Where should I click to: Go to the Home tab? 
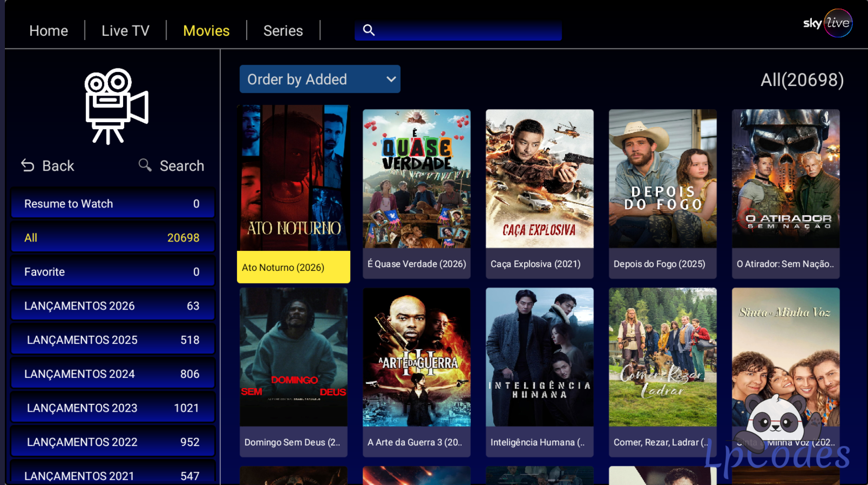click(48, 30)
